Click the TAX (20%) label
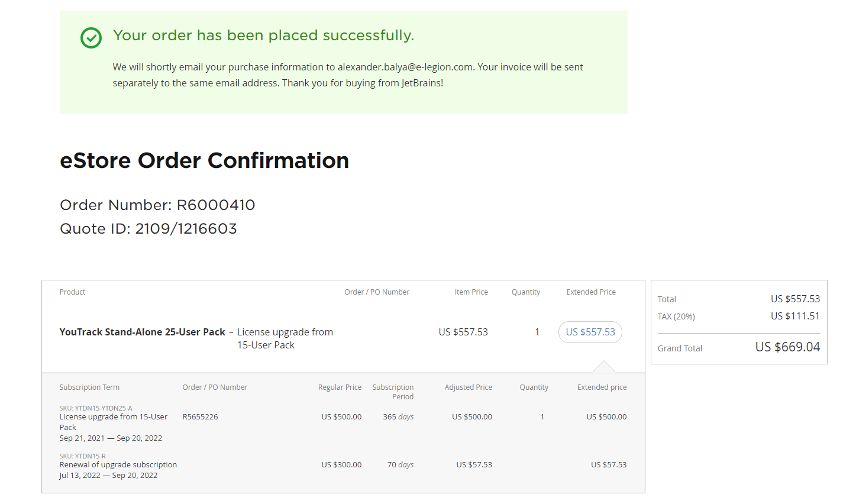This screenshot has width=843, height=504. (x=676, y=316)
